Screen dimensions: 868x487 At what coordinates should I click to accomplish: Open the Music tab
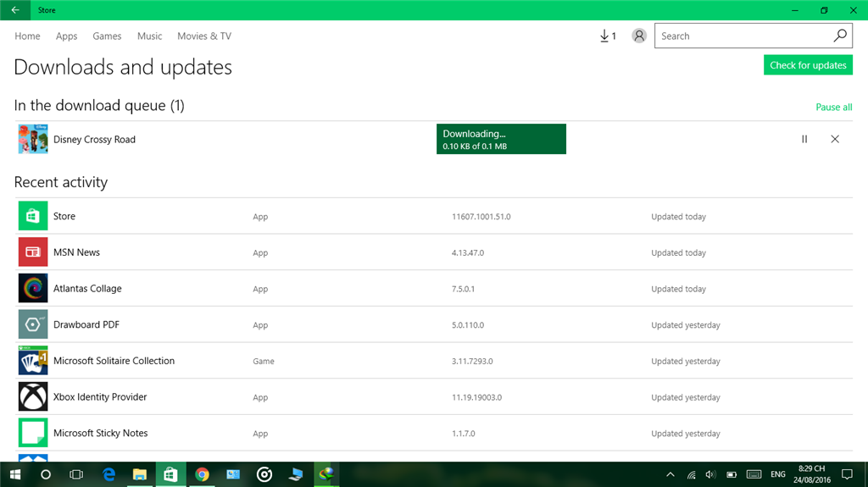pos(149,36)
